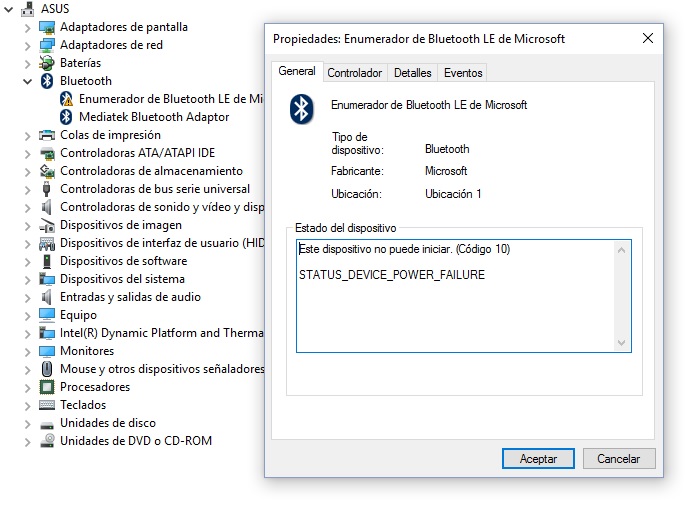The width and height of the screenshot is (687, 523).
Task: Click the ASUS computer root icon
Action: [28, 8]
